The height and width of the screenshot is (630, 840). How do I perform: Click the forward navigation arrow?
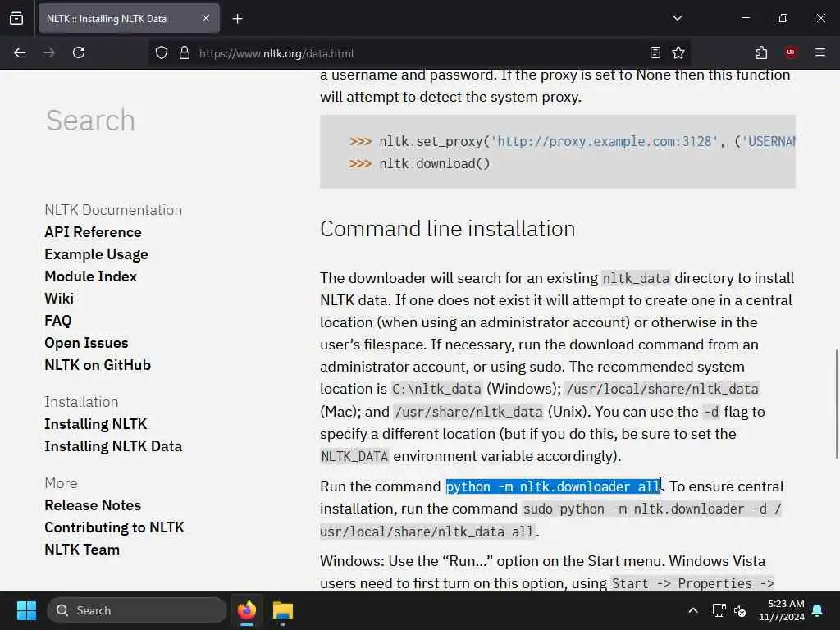[49, 52]
